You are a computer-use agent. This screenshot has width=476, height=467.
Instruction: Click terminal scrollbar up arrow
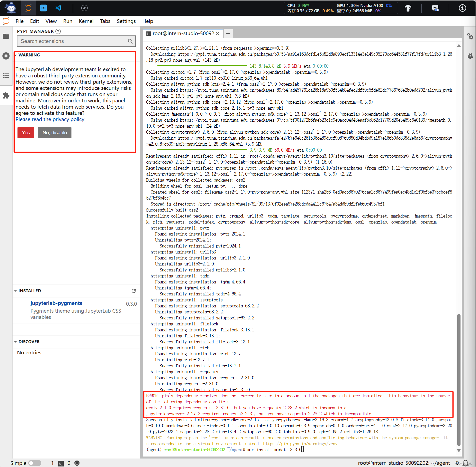tap(459, 46)
